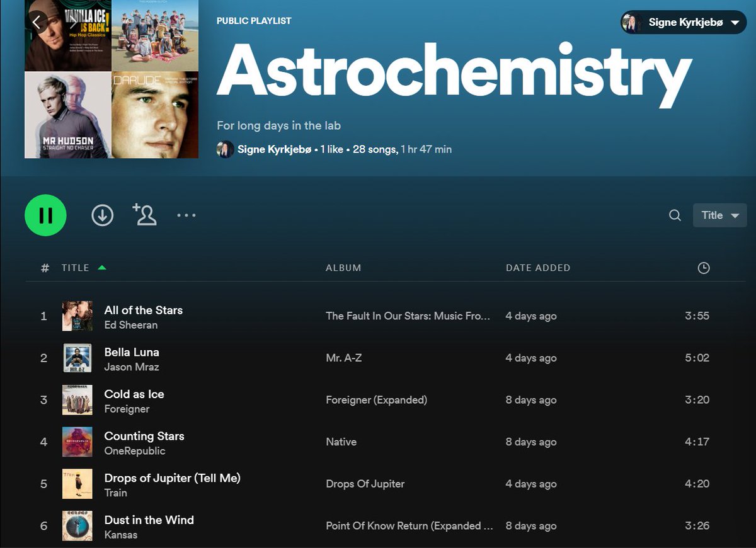Open the Signe Kyrkjebø account menu
The height and width of the screenshot is (548, 756).
(684, 23)
